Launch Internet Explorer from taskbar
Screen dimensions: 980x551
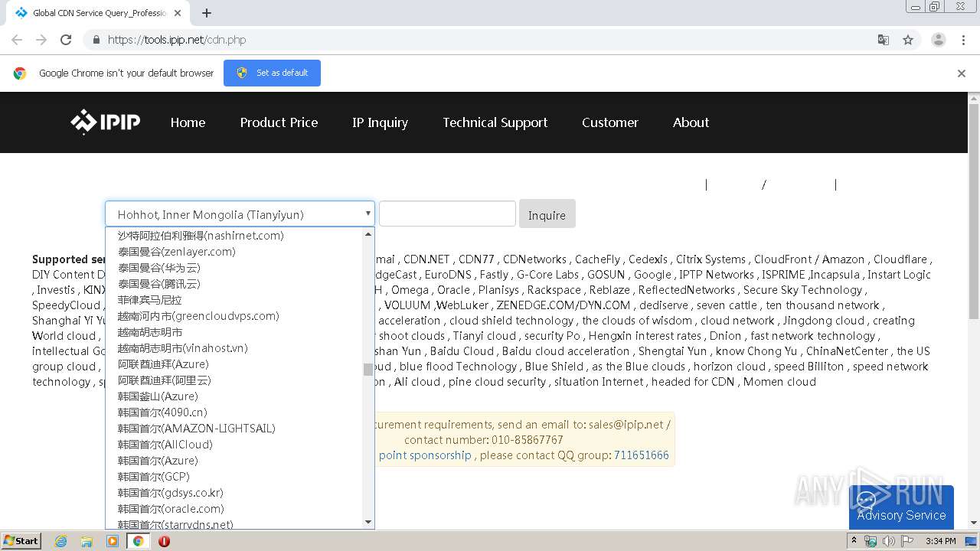(x=61, y=541)
